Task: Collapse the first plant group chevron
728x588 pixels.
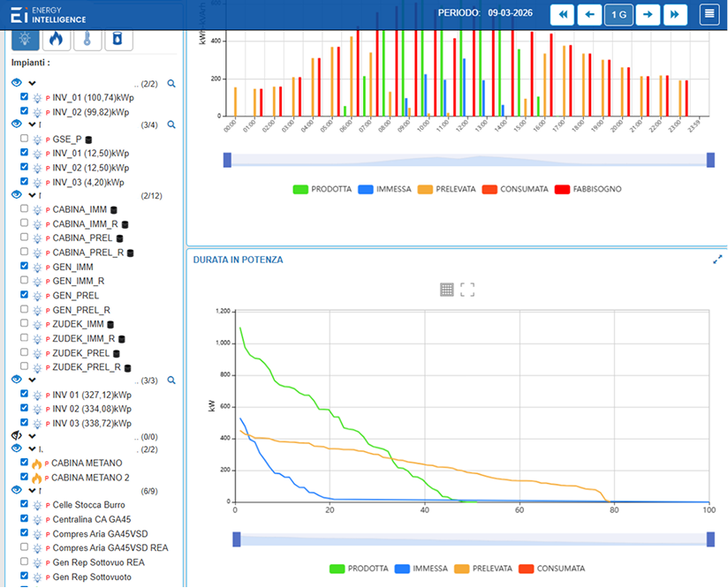Action: 32,83
